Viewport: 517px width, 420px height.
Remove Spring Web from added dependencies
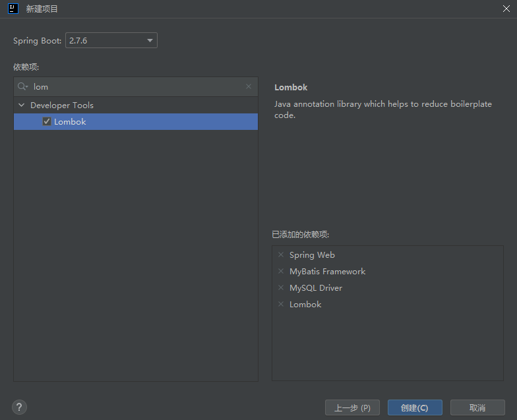click(281, 255)
